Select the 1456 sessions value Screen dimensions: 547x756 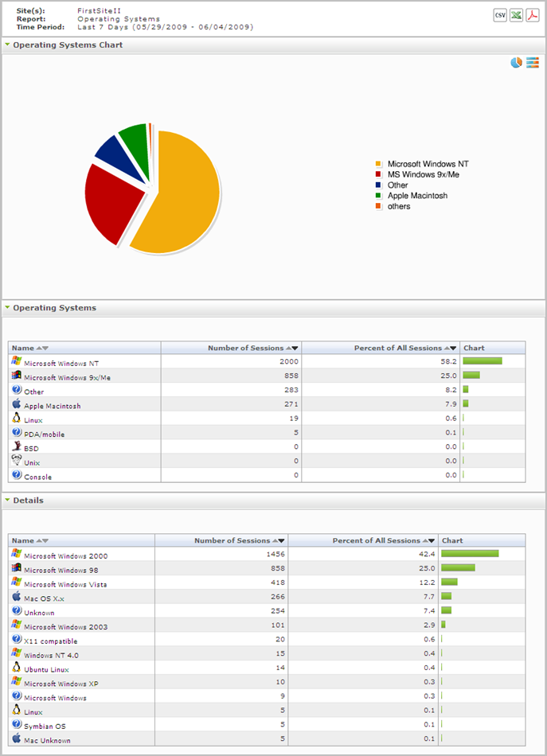click(x=275, y=555)
